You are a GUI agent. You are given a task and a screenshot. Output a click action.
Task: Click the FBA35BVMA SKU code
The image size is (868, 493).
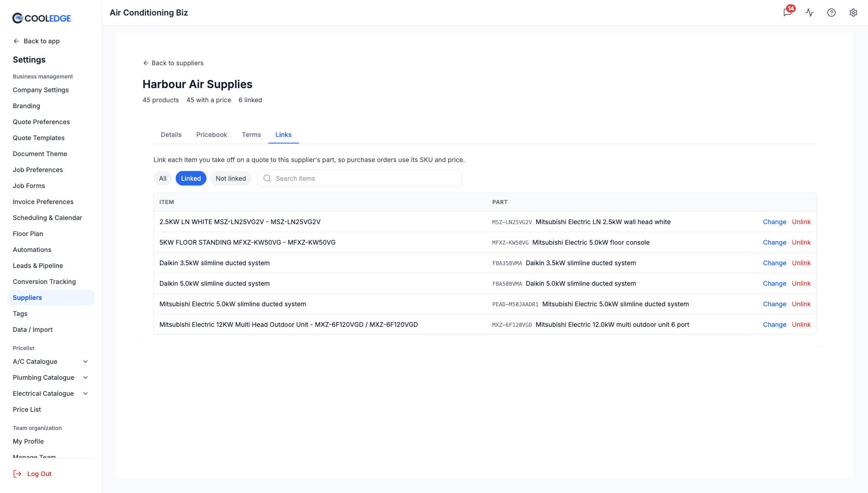coord(507,263)
